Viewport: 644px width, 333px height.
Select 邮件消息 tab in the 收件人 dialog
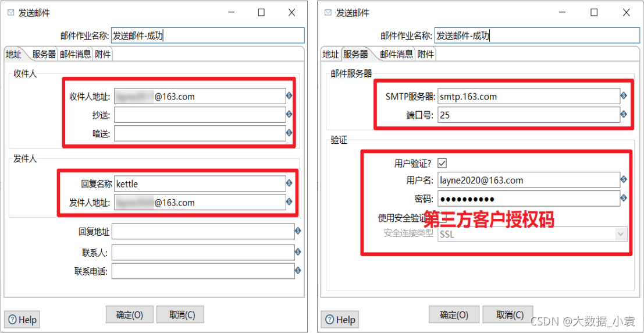point(74,54)
